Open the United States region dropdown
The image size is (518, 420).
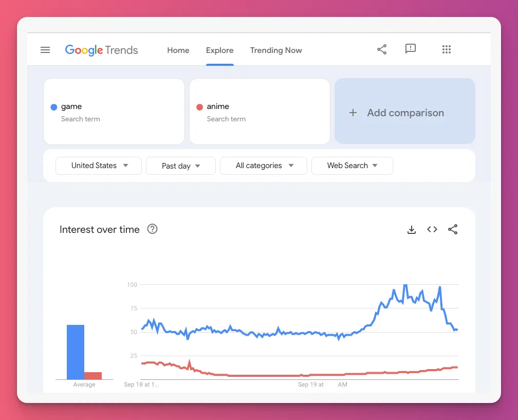coord(98,166)
